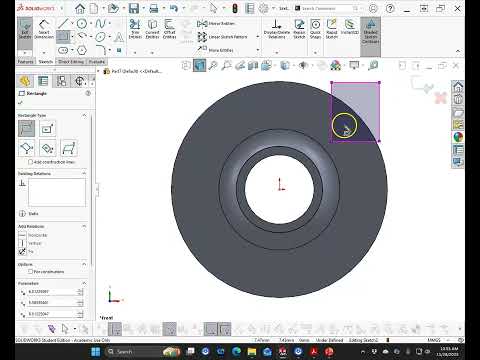Click Mirror Entities
This screenshot has width=480, height=360.
216,24
